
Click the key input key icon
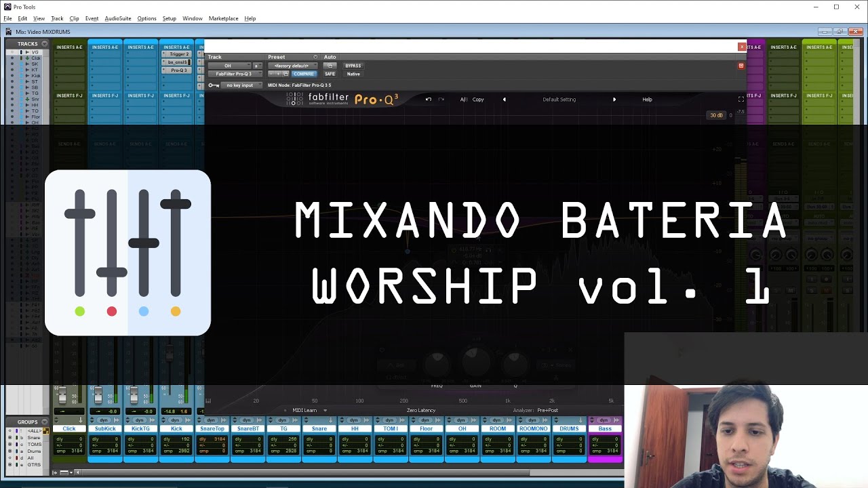point(214,85)
